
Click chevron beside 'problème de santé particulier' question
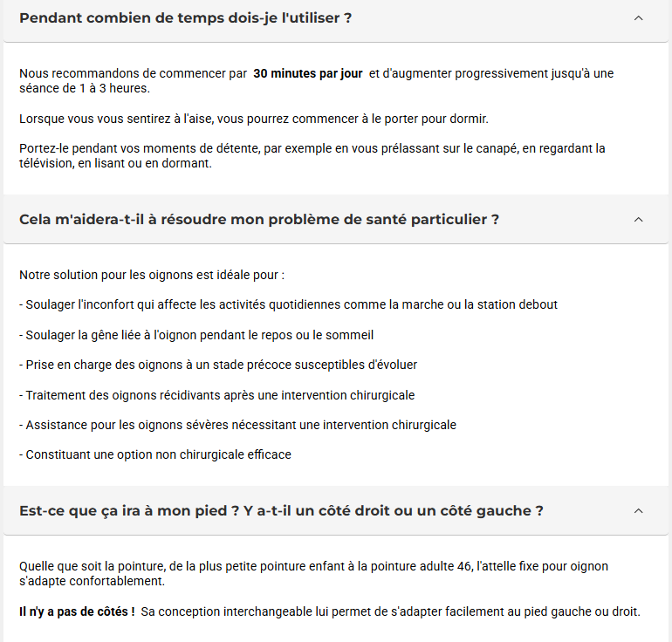(x=638, y=219)
